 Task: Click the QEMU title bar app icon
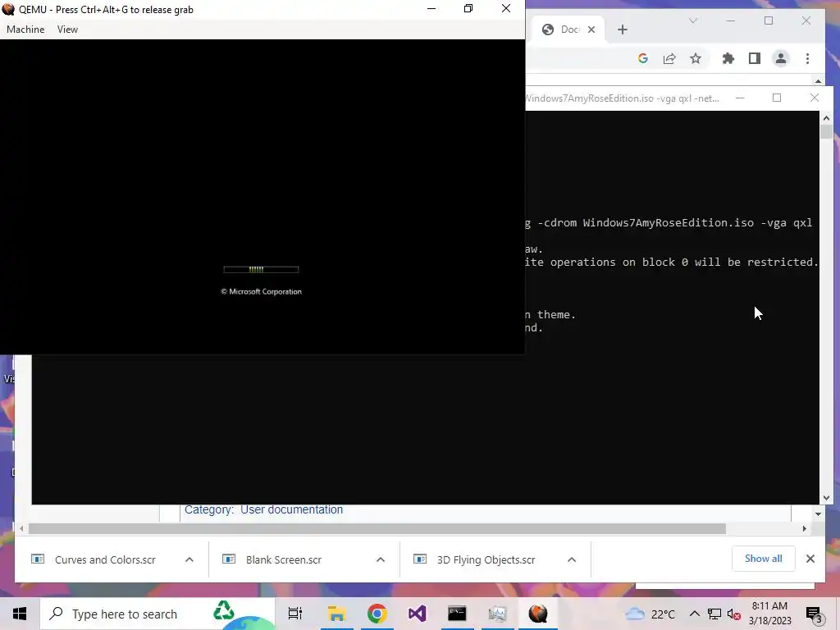(x=8, y=9)
